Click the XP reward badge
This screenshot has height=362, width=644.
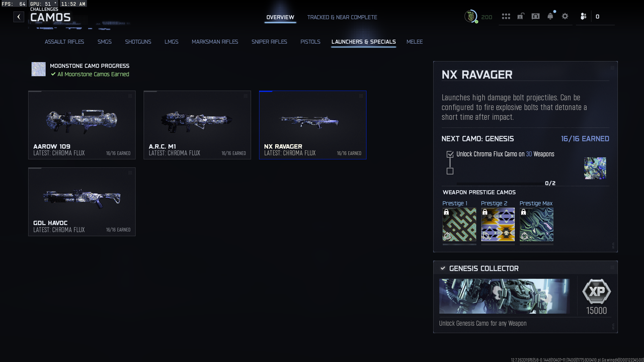(596, 291)
